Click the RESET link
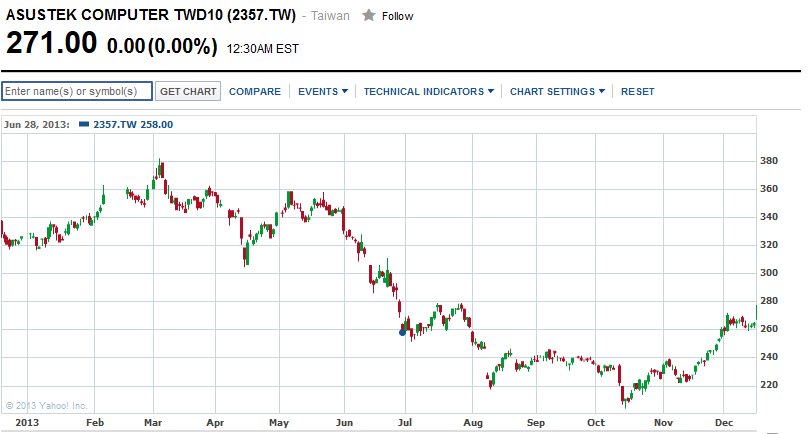 (637, 92)
